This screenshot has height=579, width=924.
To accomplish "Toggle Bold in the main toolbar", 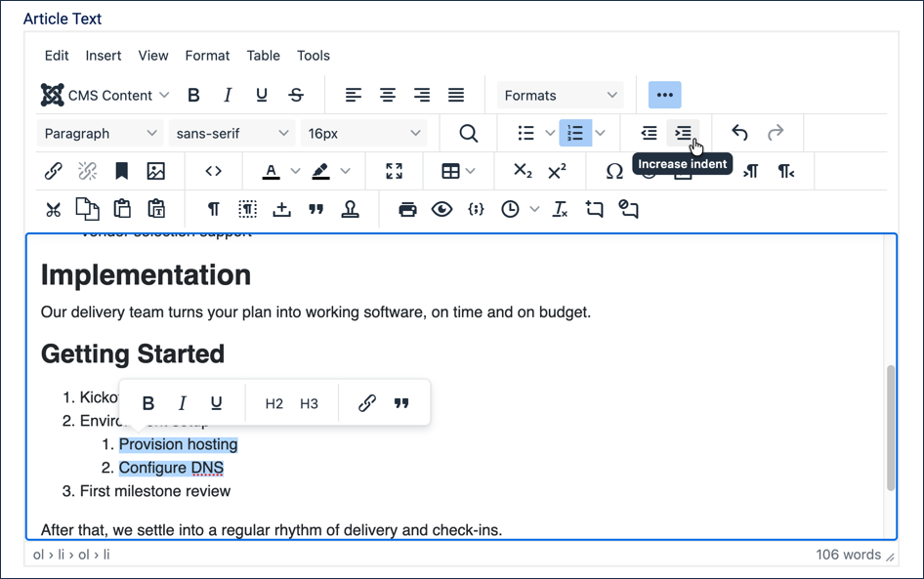I will (x=193, y=95).
